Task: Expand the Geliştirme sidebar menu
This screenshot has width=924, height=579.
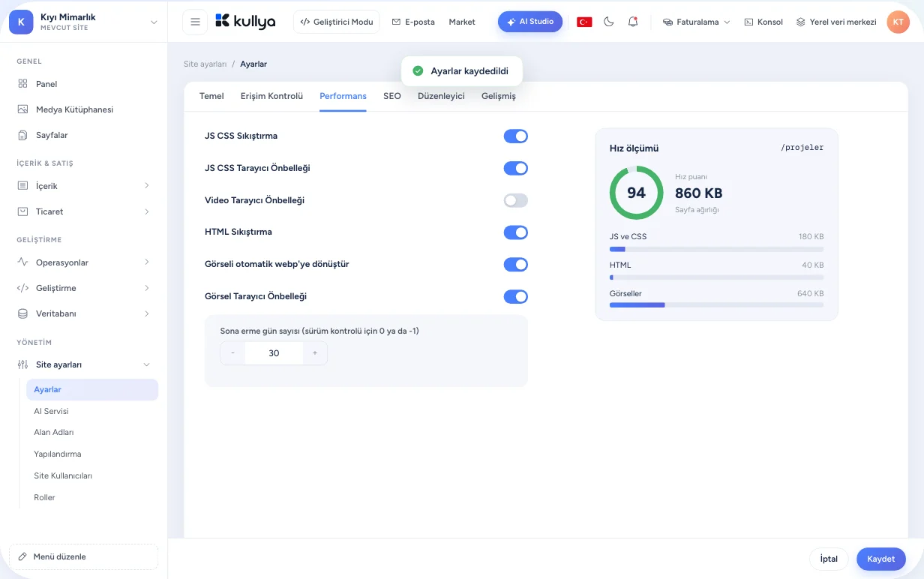Action: (x=84, y=288)
